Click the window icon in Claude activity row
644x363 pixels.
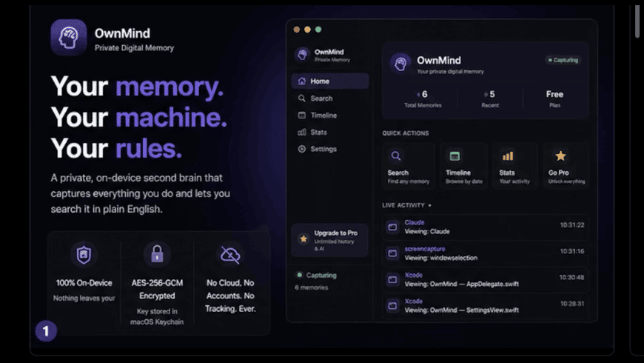(x=392, y=227)
